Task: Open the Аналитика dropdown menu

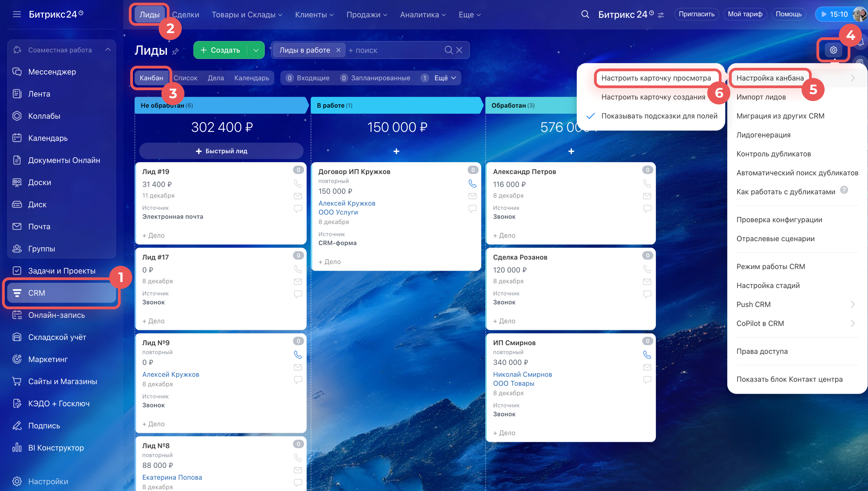Action: [423, 14]
